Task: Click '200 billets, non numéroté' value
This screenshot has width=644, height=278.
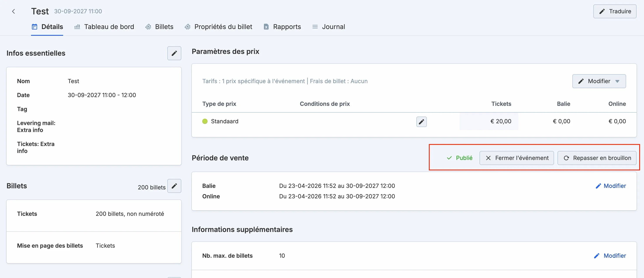Action: tap(130, 214)
